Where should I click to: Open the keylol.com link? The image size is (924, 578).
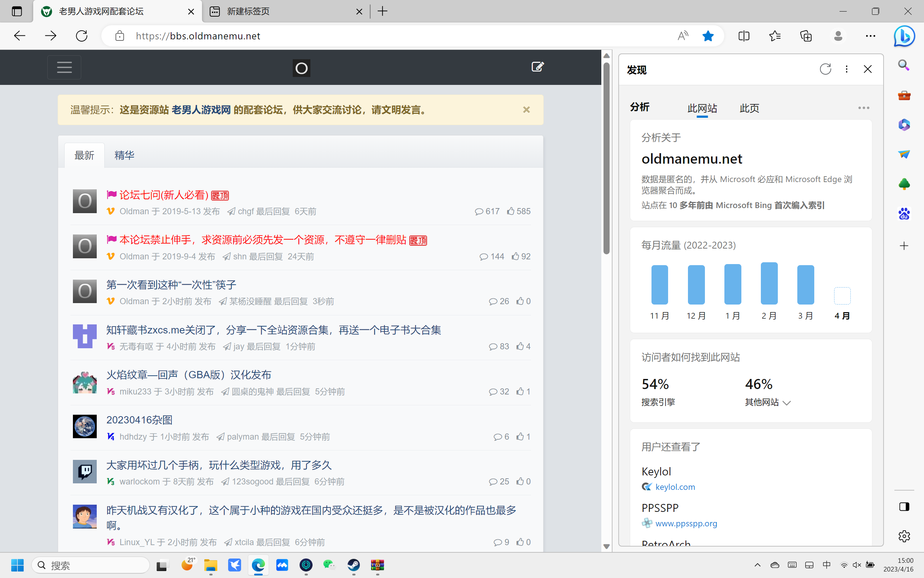[x=675, y=487]
